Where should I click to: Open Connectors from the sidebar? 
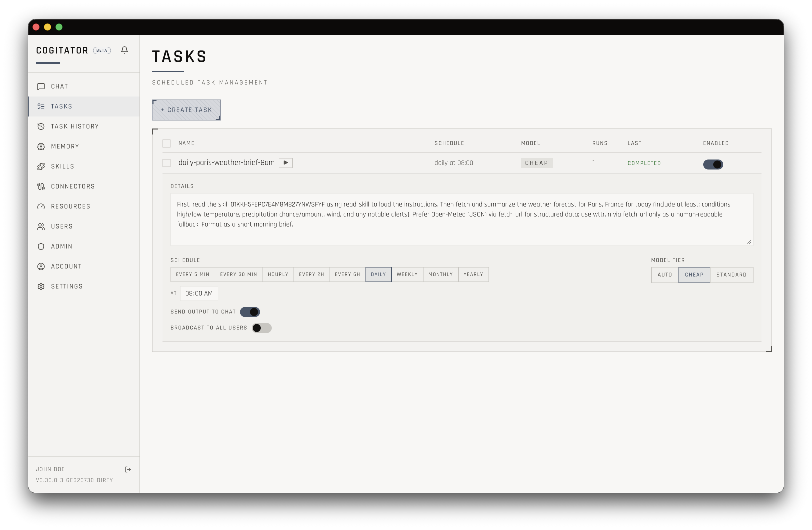[x=84, y=186]
